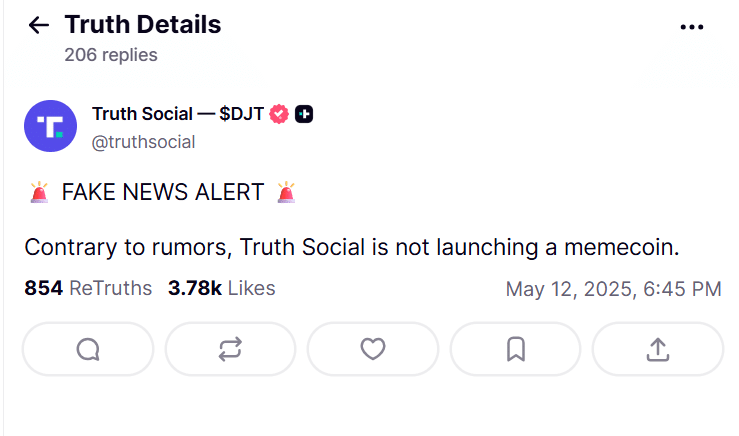Like the post with the heart button
The image size is (739, 436).
point(372,348)
